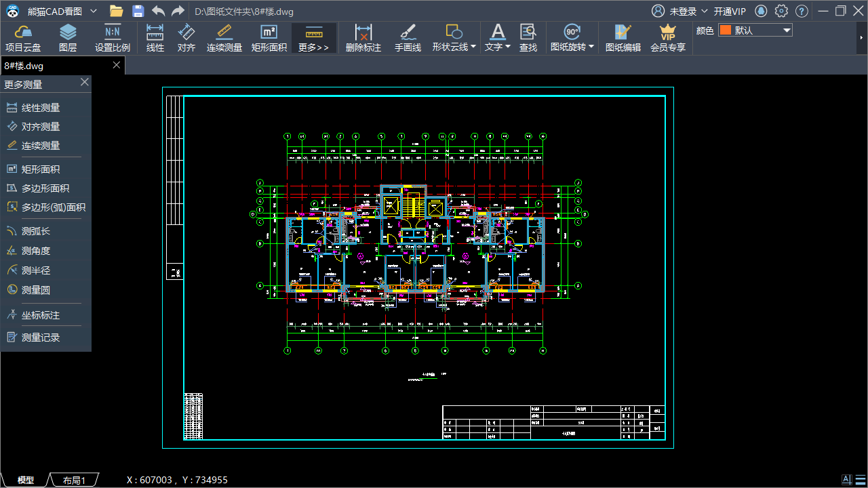Select the 矩形面积 rectangle area tool
Viewport: 868px width, 488px height.
269,38
